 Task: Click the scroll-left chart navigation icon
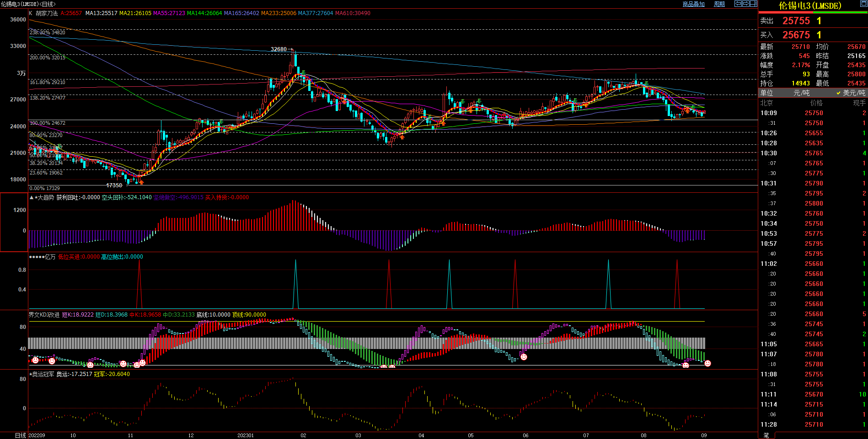point(738,4)
